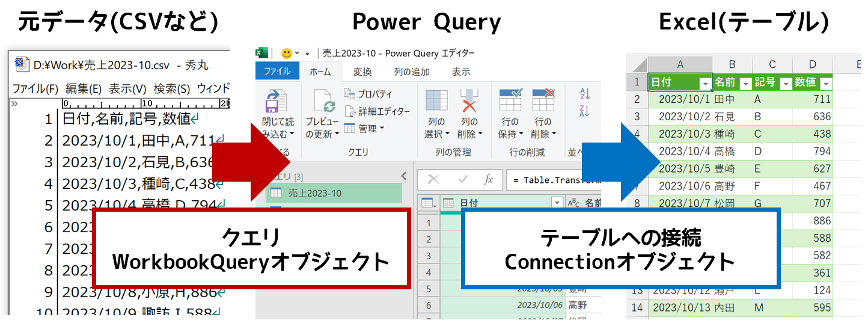Open the 詳細エディター
Viewport: 868px width, 326px height.
pos(377,111)
